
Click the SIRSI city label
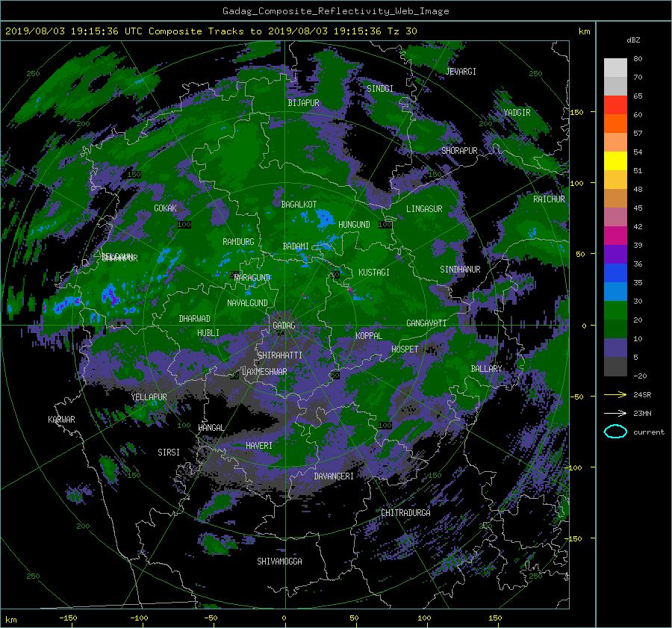(169, 453)
